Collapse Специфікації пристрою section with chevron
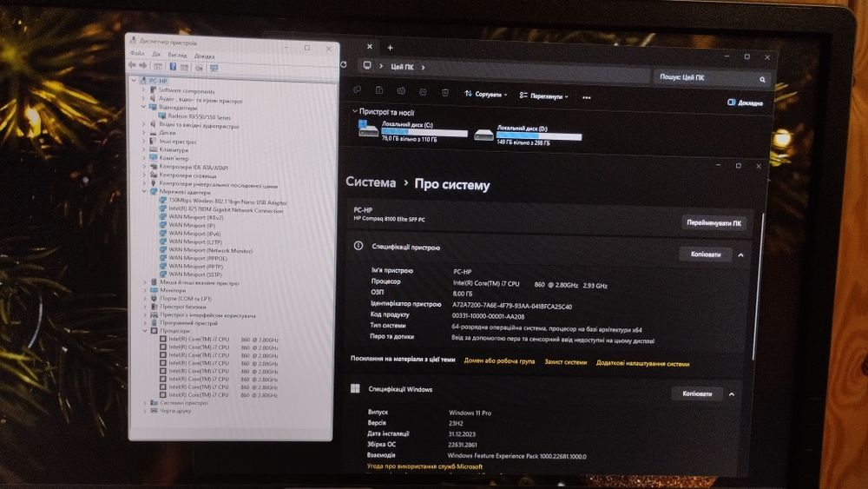The image size is (868, 489). (x=740, y=255)
